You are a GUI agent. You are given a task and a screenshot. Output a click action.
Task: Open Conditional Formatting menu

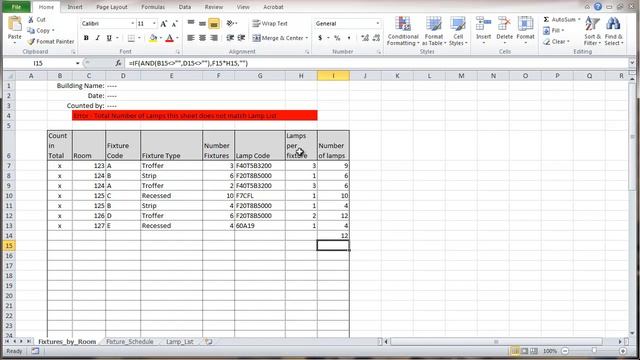[403, 31]
